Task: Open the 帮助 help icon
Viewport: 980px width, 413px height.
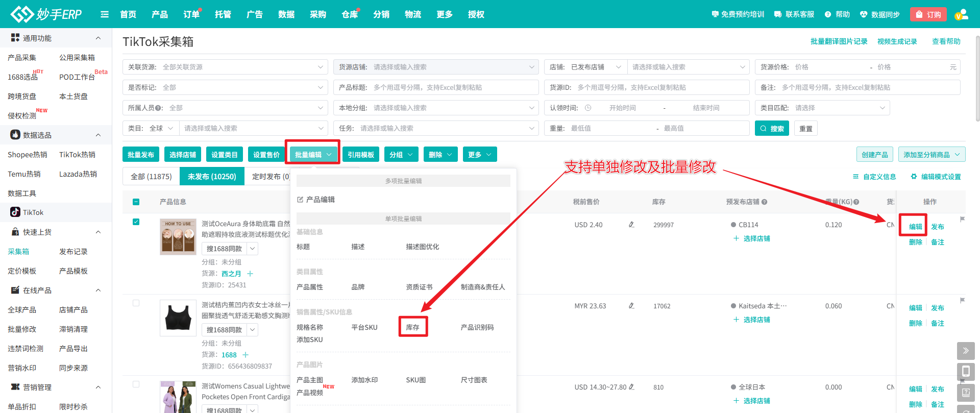Action: [837, 14]
